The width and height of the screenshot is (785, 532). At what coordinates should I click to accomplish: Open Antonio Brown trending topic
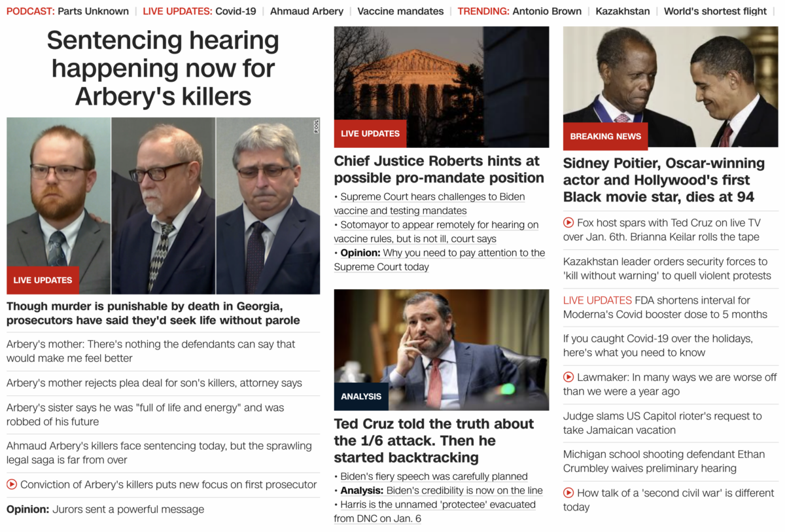click(548, 11)
